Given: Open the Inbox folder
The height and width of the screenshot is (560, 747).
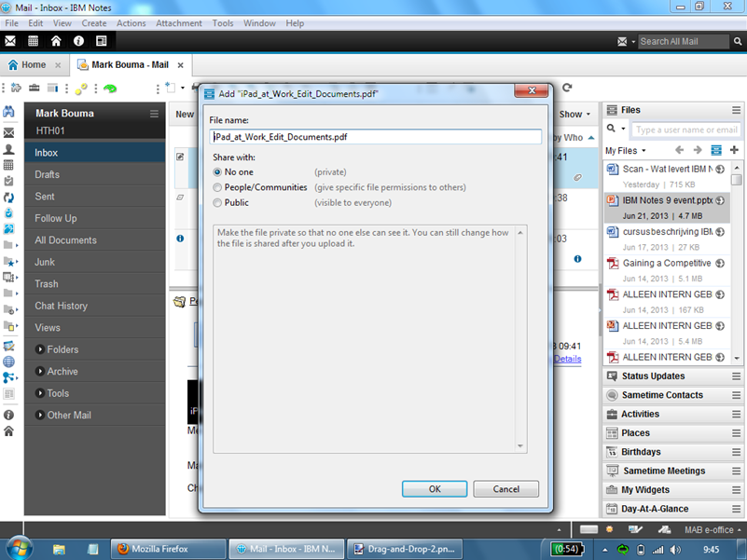Looking at the screenshot, I should [x=95, y=153].
